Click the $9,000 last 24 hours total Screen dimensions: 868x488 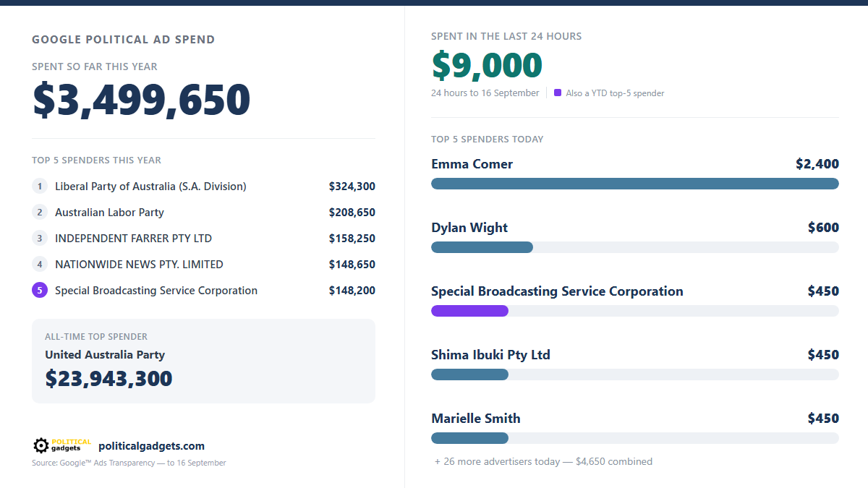[x=487, y=66]
